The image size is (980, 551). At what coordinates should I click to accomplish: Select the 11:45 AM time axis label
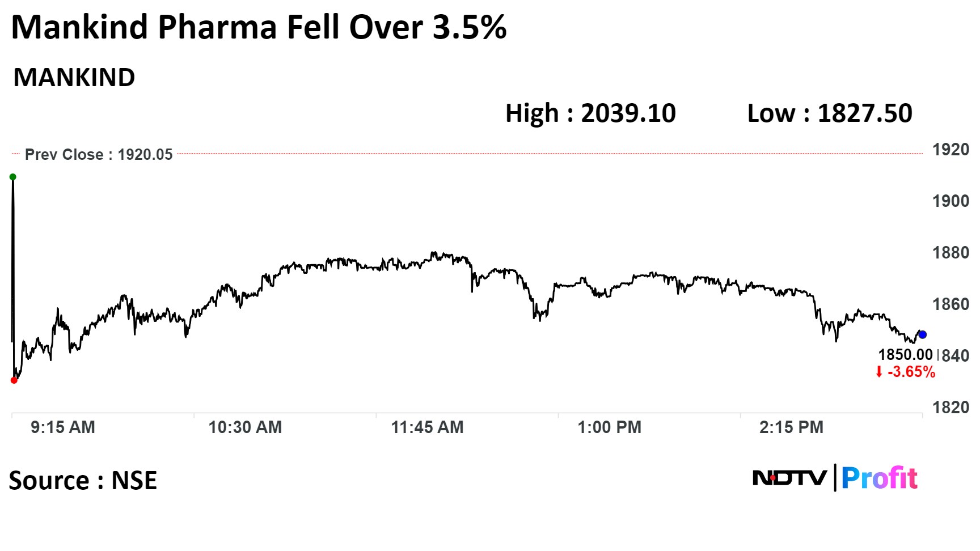click(x=427, y=427)
